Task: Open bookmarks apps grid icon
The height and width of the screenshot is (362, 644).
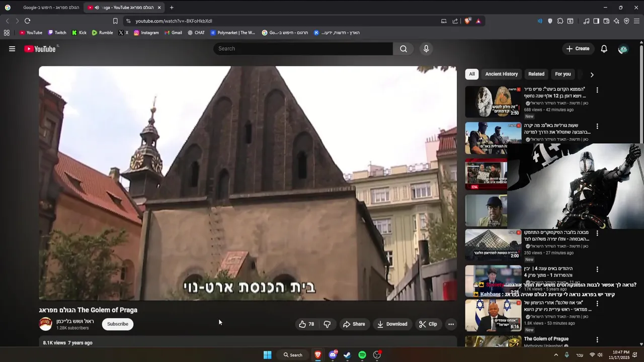Action: 7,33
